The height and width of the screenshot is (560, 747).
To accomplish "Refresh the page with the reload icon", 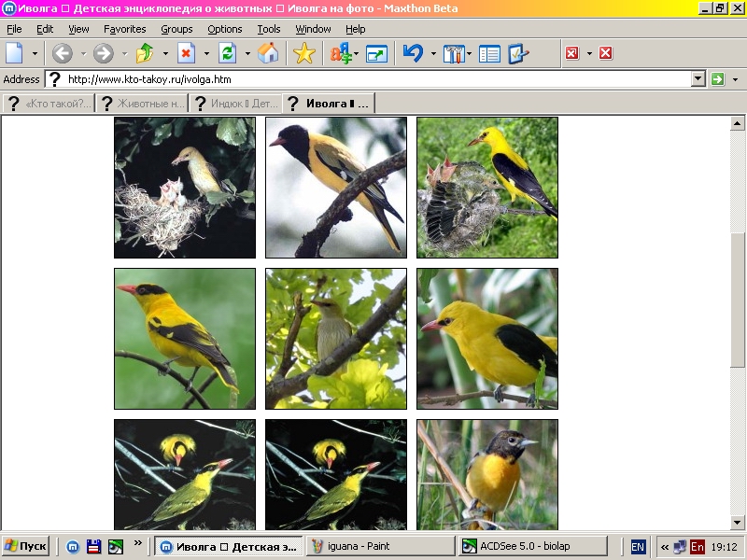I will [x=227, y=53].
